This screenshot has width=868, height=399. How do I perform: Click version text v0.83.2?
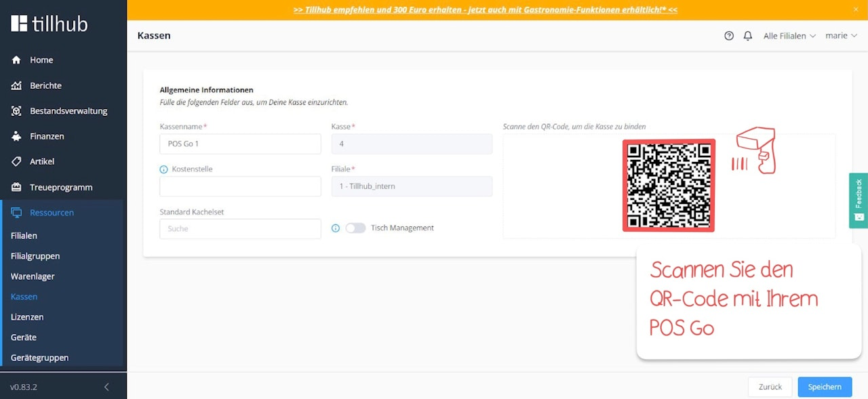[24, 387]
